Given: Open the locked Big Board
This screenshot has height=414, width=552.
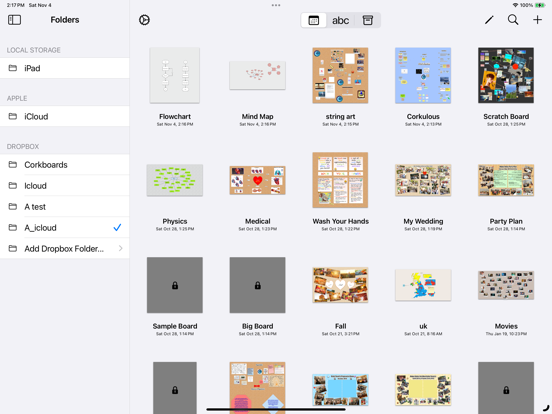Looking at the screenshot, I should click(x=257, y=285).
